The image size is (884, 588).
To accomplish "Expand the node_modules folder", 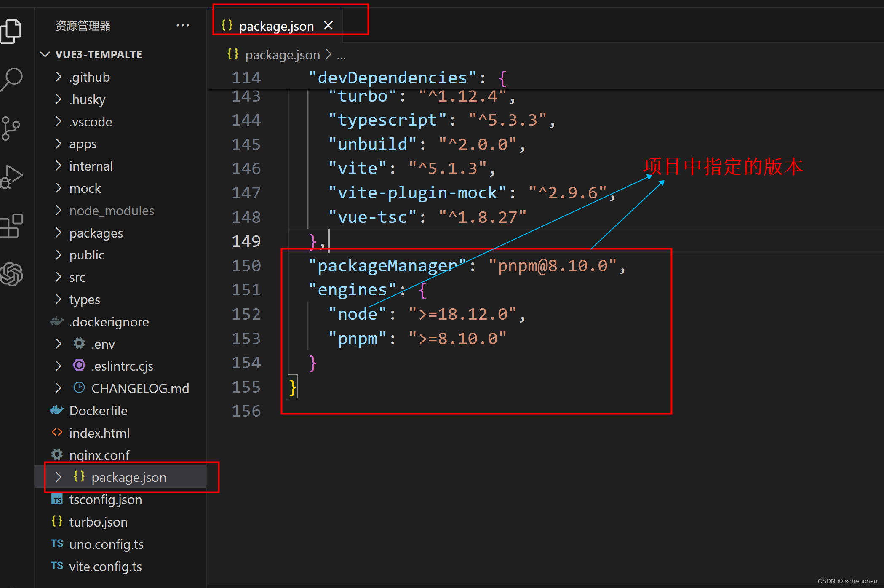I will coord(112,211).
